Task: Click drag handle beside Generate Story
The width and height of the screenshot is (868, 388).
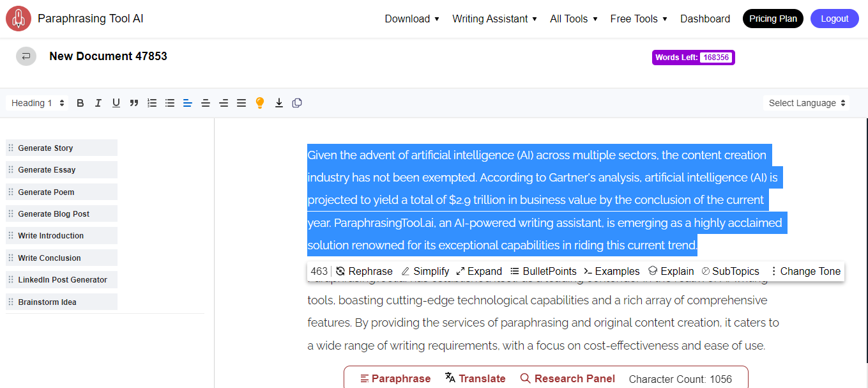Action: pyautogui.click(x=10, y=148)
